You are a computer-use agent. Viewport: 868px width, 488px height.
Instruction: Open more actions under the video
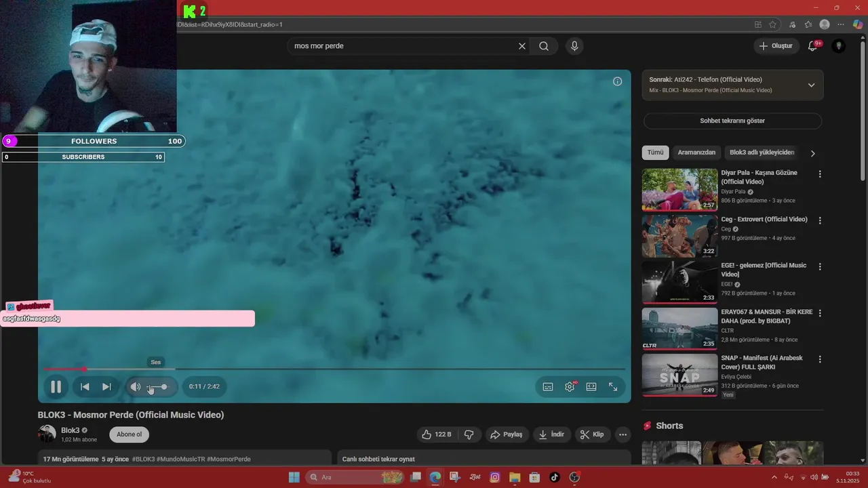point(623,434)
